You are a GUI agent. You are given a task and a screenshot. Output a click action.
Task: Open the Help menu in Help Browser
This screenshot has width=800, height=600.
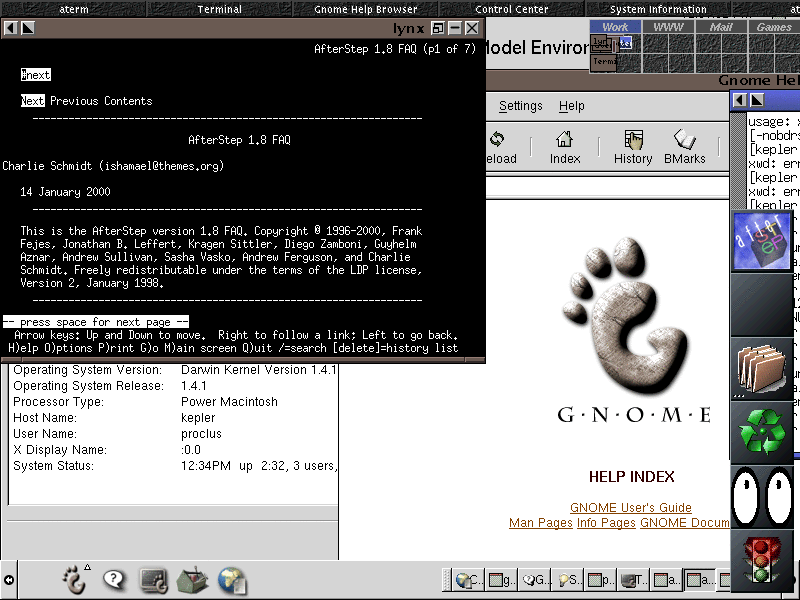point(571,106)
